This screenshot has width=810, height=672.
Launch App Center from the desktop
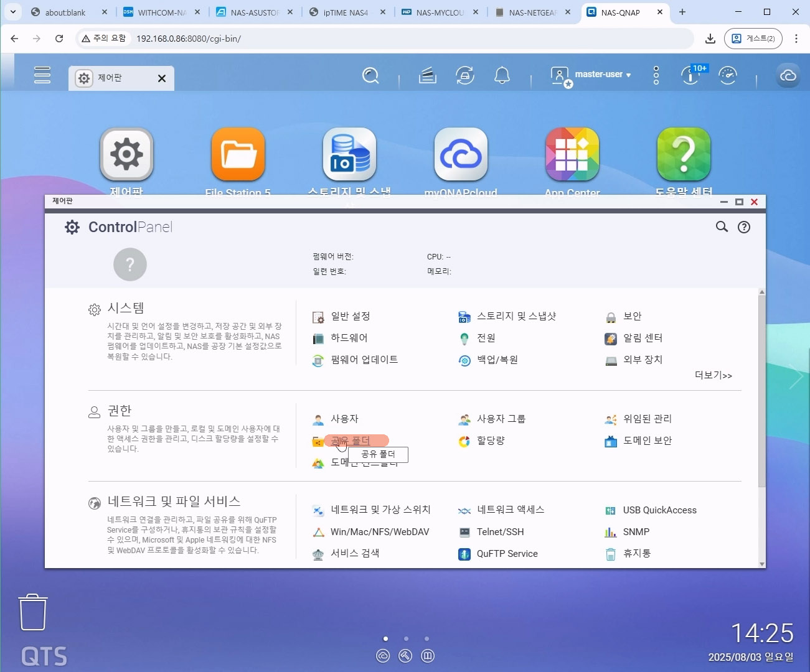(572, 155)
